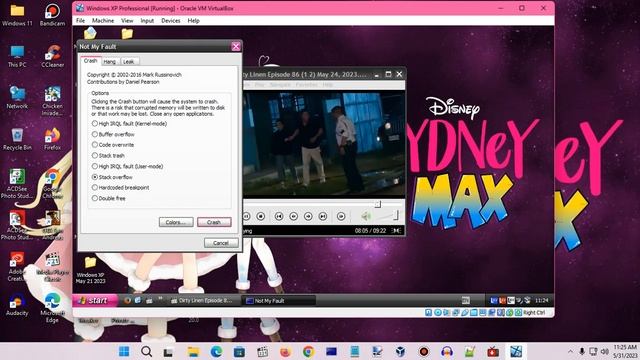Select the Hardcoded breakpoint radio option

[x=120, y=187]
